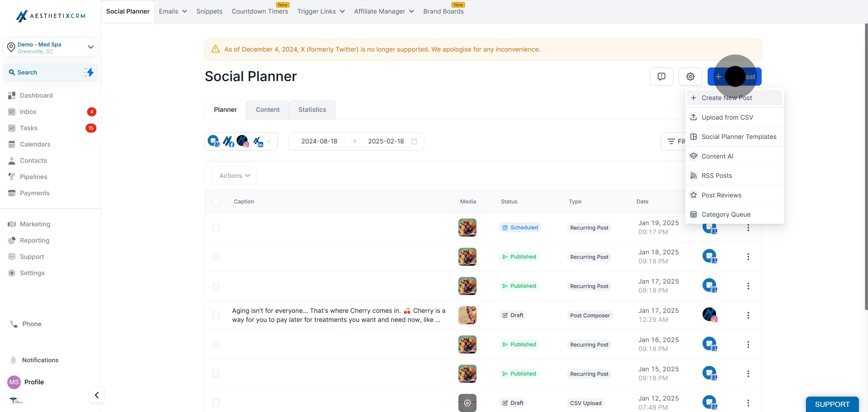Screen dimensions: 868x412
Task: Expand the Actions dropdown
Action: click(234, 175)
